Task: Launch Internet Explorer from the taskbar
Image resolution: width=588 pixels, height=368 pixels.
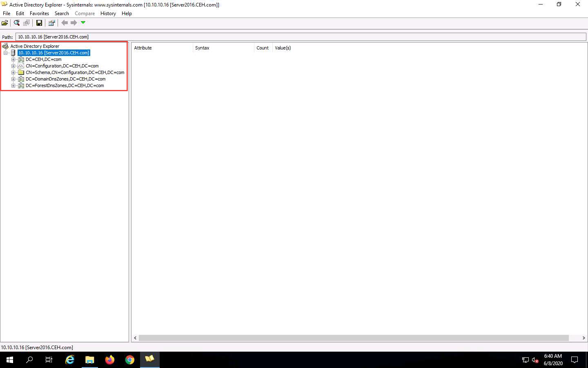Action: (x=70, y=360)
